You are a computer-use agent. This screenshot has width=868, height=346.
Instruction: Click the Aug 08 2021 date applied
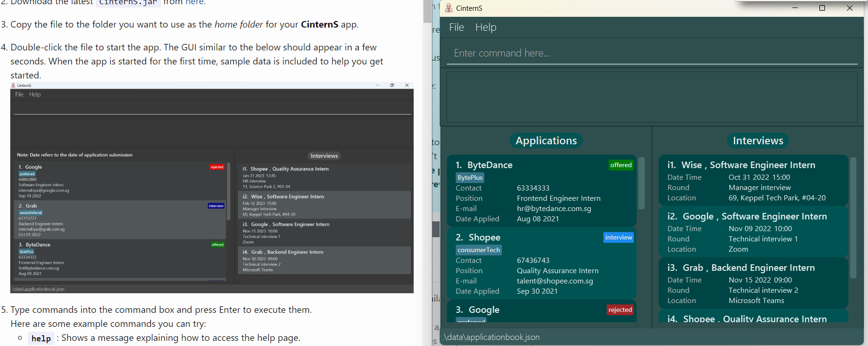pyautogui.click(x=538, y=219)
